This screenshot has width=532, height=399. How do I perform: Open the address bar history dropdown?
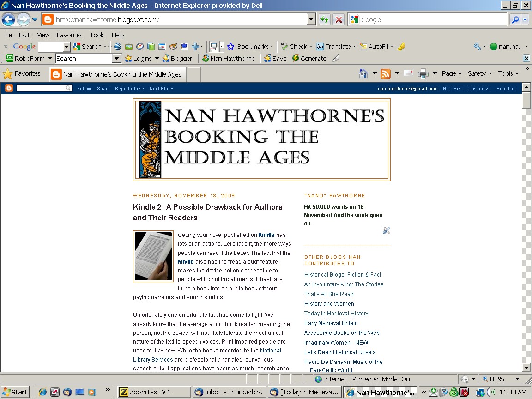[311, 20]
